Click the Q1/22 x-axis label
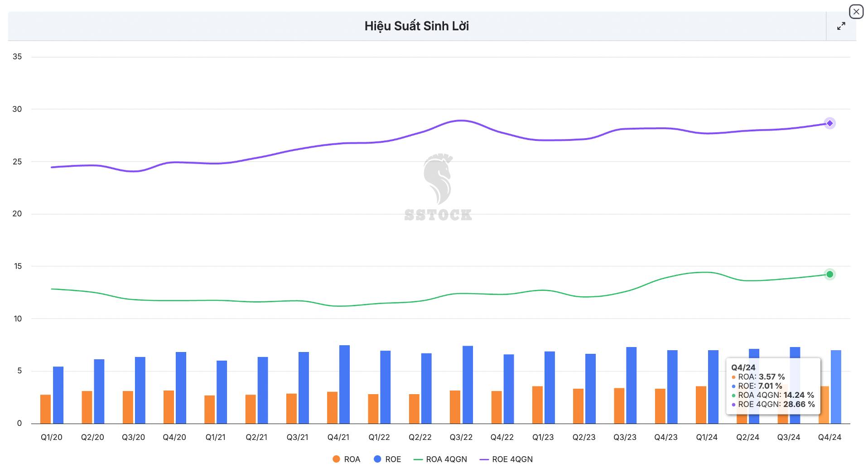 pyautogui.click(x=379, y=437)
